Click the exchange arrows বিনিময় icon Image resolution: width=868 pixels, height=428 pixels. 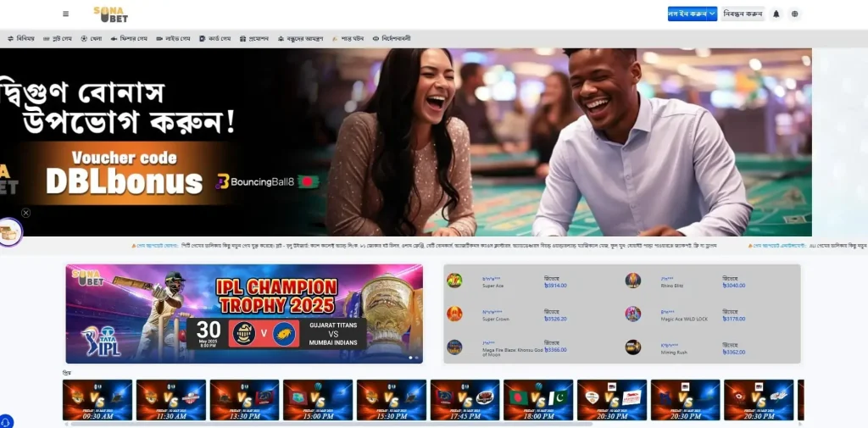(x=10, y=39)
